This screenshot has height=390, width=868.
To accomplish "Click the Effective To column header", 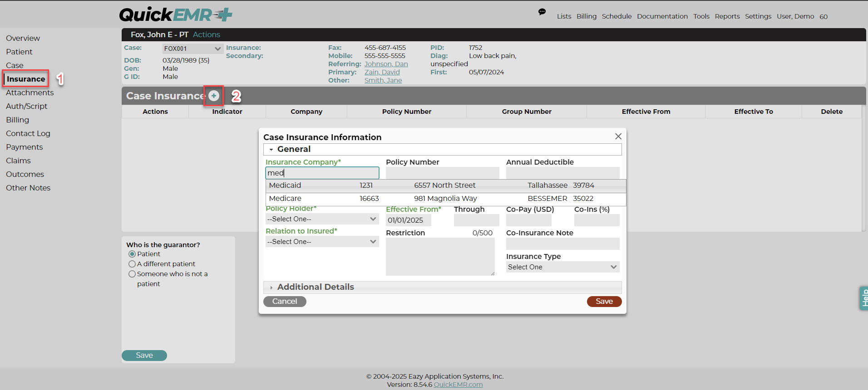I will click(x=754, y=112).
